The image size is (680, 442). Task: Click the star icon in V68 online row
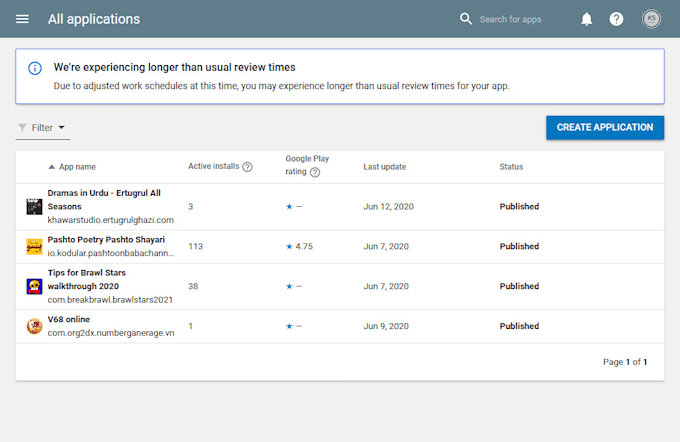tap(289, 326)
